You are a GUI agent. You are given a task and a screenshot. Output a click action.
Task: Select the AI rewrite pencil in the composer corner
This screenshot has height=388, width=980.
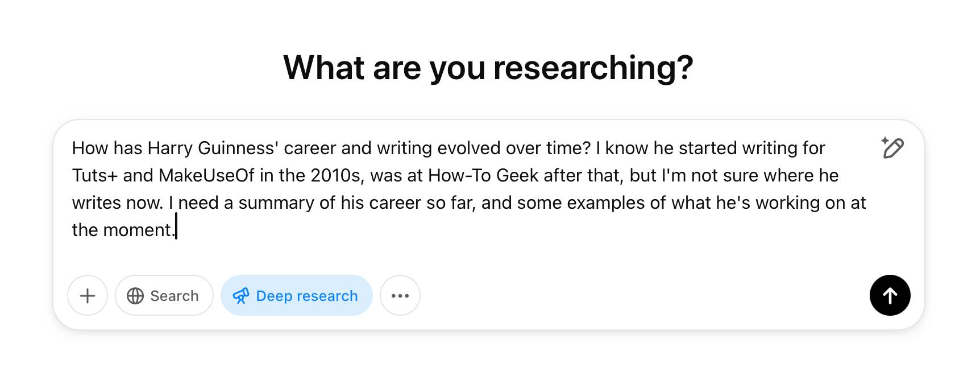coord(892,148)
